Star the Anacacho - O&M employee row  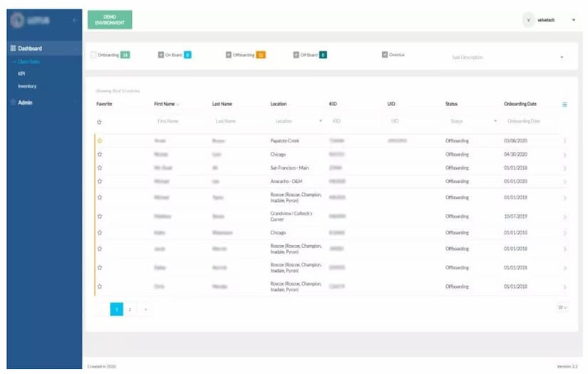pos(100,182)
